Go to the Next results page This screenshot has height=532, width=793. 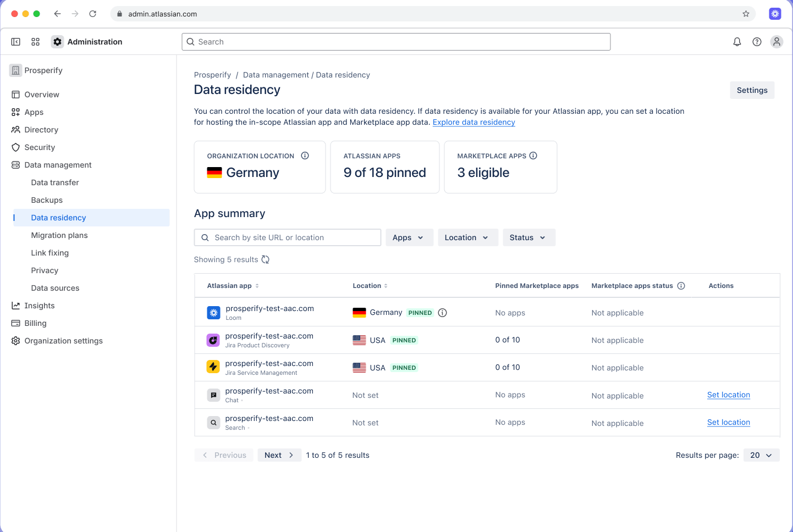coord(279,455)
